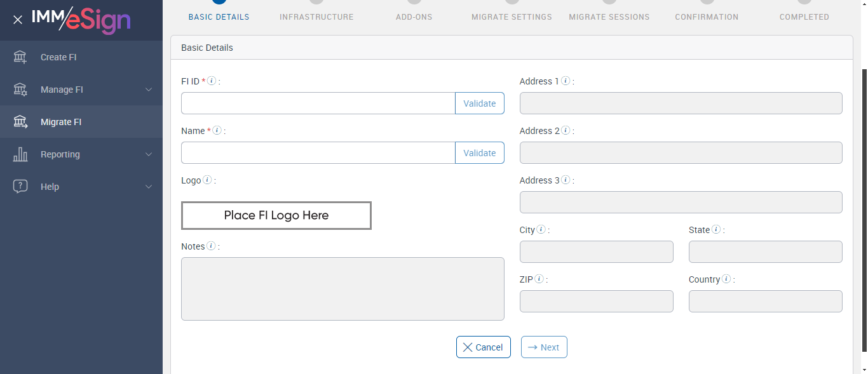Click Validate next to the FI ID field

tap(479, 104)
